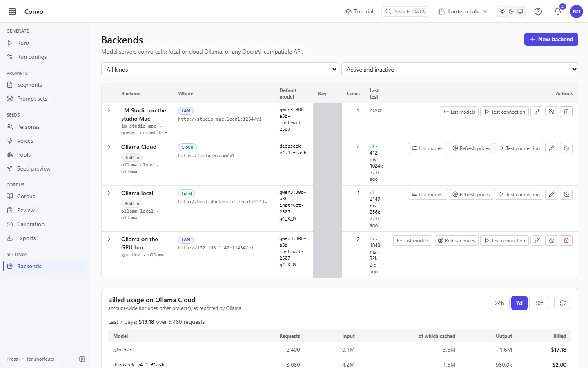Viewport: 588px width, 368px height.
Task: List models for LM Studio backend
Action: 459,112
